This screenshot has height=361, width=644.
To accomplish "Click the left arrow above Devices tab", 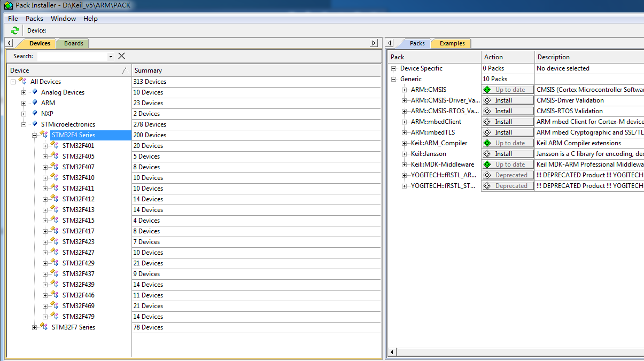I will (10, 43).
